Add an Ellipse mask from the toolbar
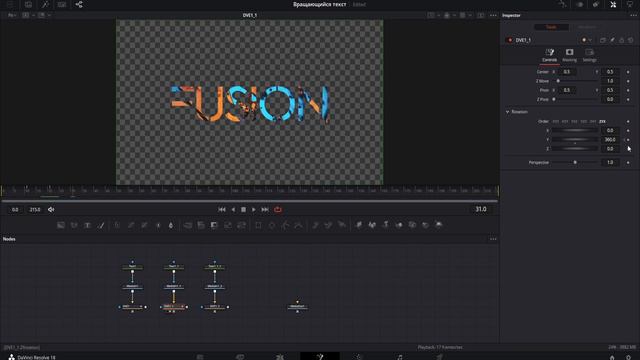The height and width of the screenshot is (360, 640). pyautogui.click(x=272, y=225)
